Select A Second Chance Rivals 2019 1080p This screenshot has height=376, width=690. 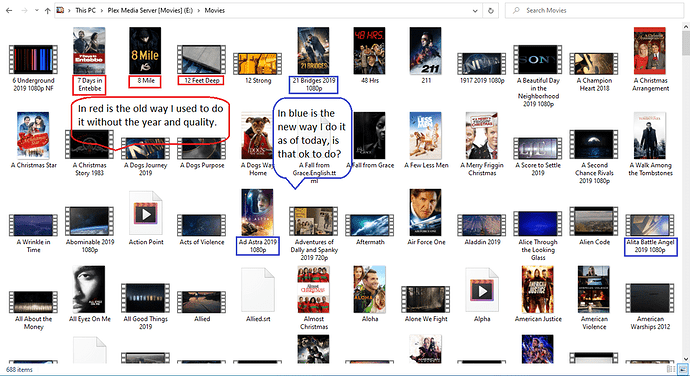[594, 144]
